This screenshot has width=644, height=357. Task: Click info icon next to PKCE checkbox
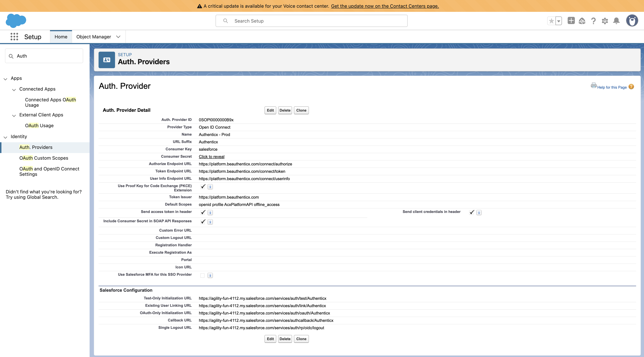point(210,187)
